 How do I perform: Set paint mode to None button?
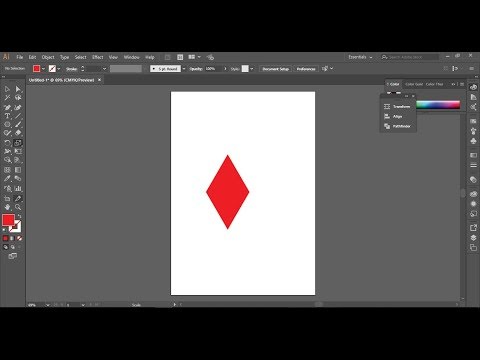[x=19, y=238]
